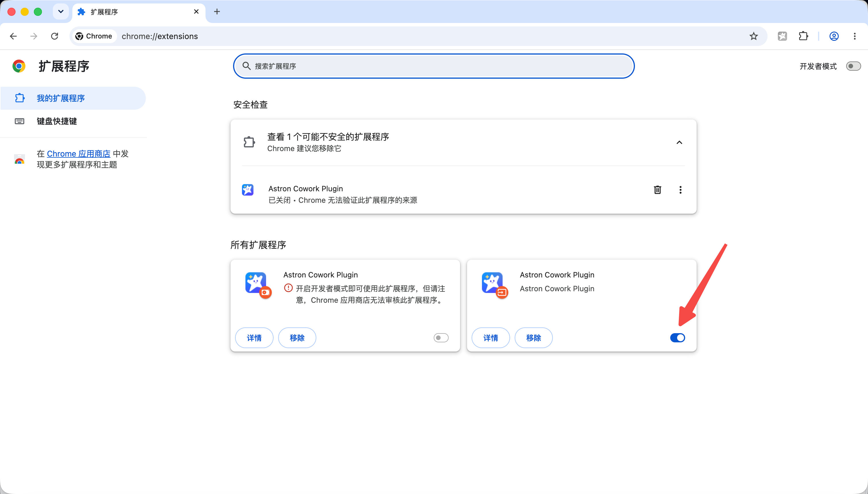868x494 pixels.
Task: Collapse the safety check panel
Action: pos(679,142)
